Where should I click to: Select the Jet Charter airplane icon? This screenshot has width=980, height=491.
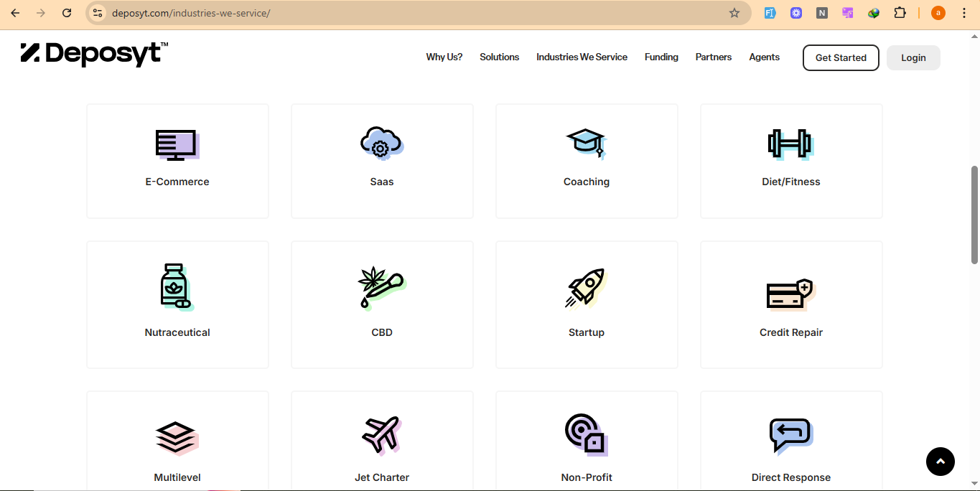coord(381,434)
